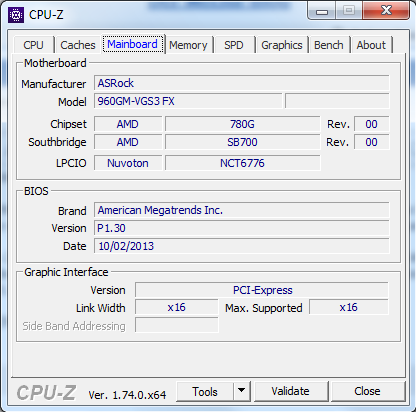416x412 pixels.
Task: Click the LPCIO label
Action: tap(71, 163)
